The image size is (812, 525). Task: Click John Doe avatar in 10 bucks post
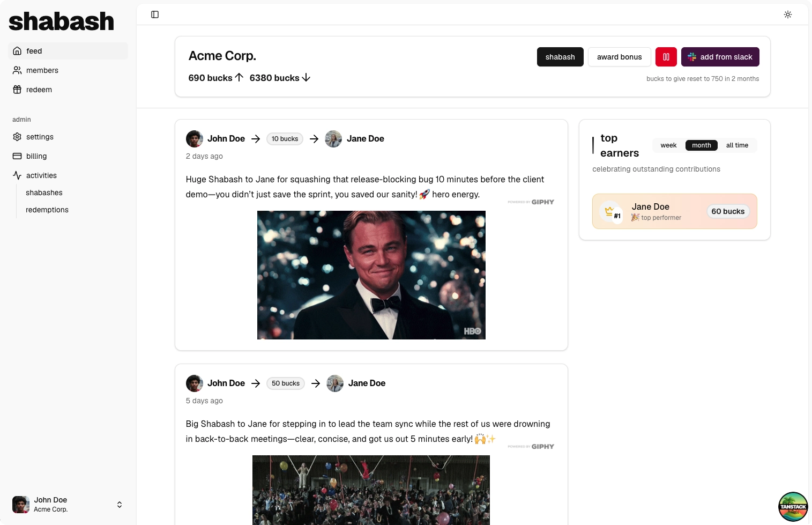tap(195, 139)
